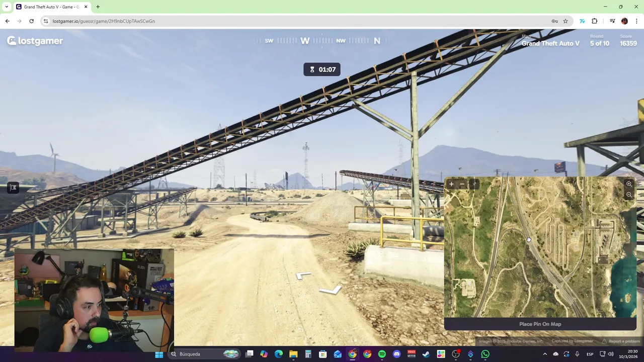Launch Microsoft Edge from taskbar
Image resolution: width=644 pixels, height=362 pixels.
279,354
